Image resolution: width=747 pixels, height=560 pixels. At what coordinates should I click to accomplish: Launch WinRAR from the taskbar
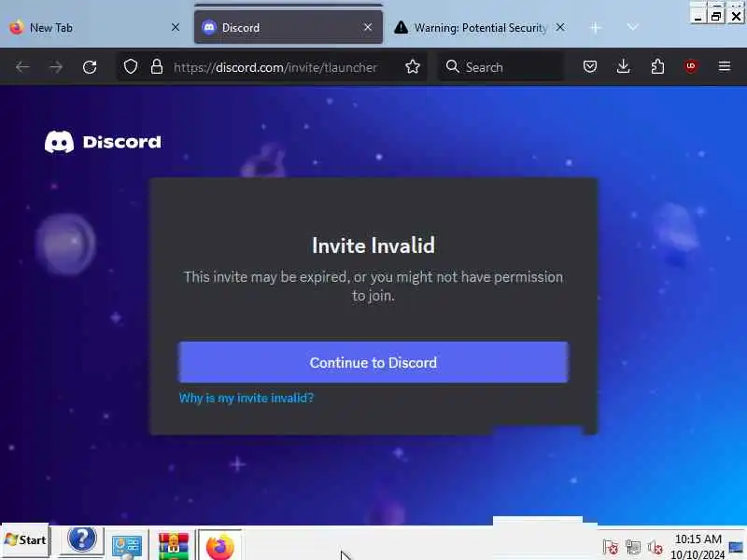coord(174,546)
